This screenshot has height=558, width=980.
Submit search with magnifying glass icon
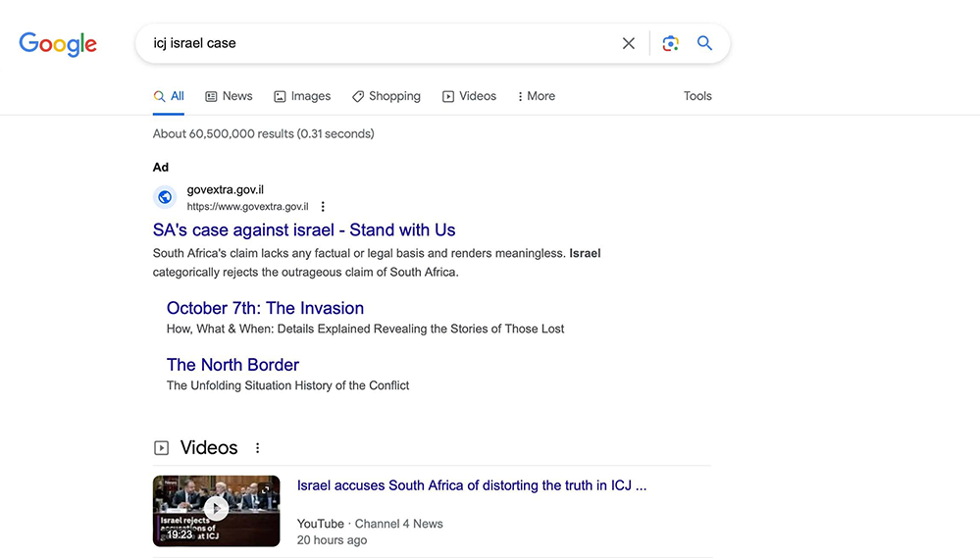click(704, 42)
